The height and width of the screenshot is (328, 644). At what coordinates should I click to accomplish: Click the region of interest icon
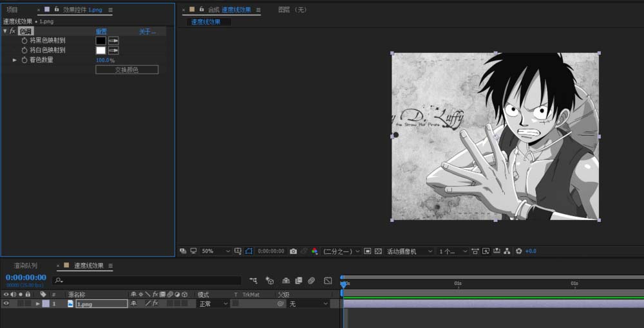pos(367,251)
